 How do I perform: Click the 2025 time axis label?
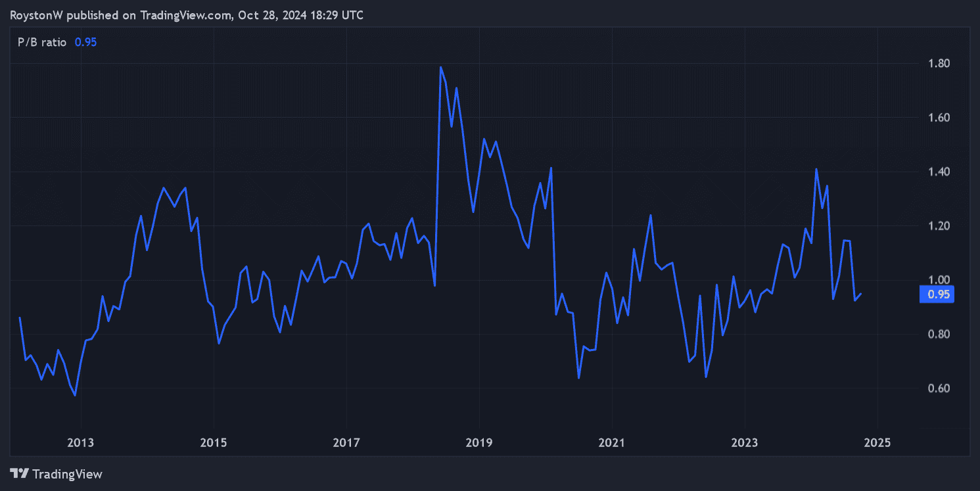click(x=877, y=443)
